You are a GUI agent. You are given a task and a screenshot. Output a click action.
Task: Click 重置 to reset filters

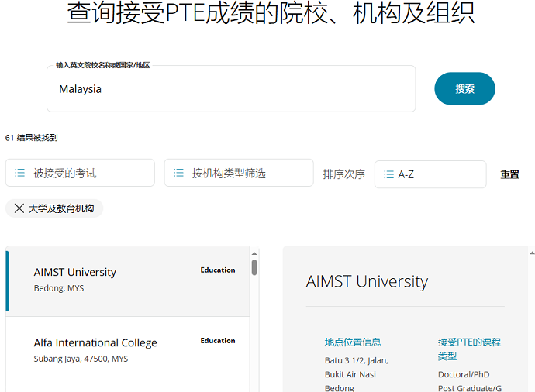[x=509, y=174]
